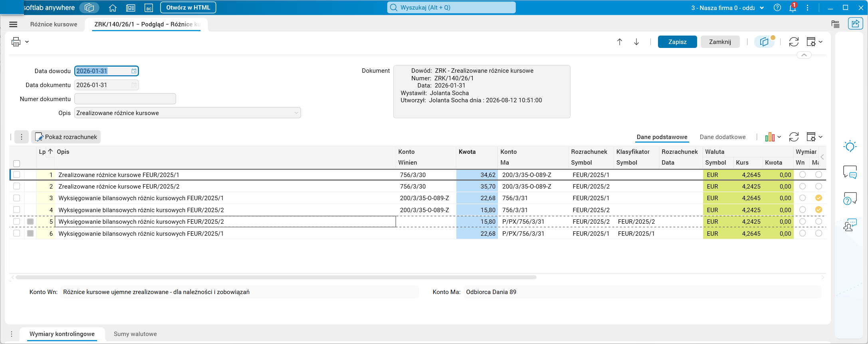
Task: Tick the checkbox for row 2
Action: (16, 186)
